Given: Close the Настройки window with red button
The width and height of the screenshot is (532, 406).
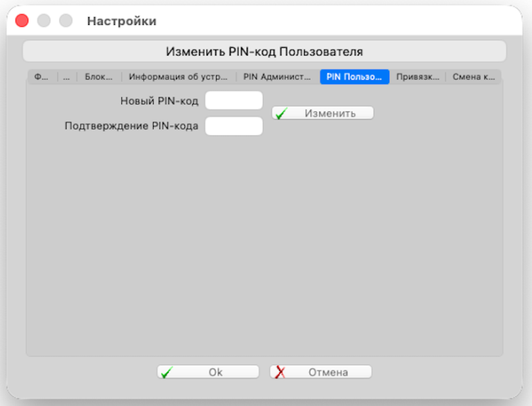Looking at the screenshot, I should [x=22, y=21].
